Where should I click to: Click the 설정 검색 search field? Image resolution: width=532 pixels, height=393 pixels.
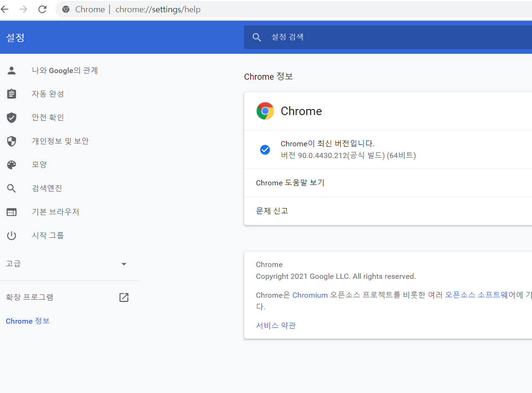[388, 37]
